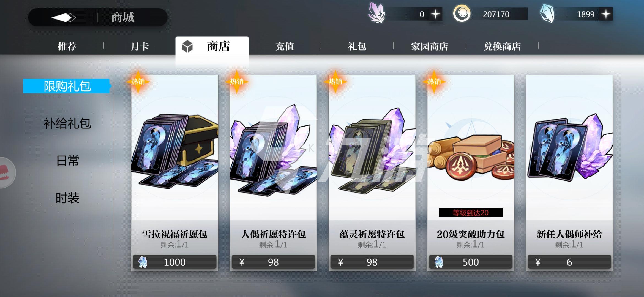Viewport: 644px width, 297px height.
Task: Switch to the 推荐 tab
Action: point(67,46)
